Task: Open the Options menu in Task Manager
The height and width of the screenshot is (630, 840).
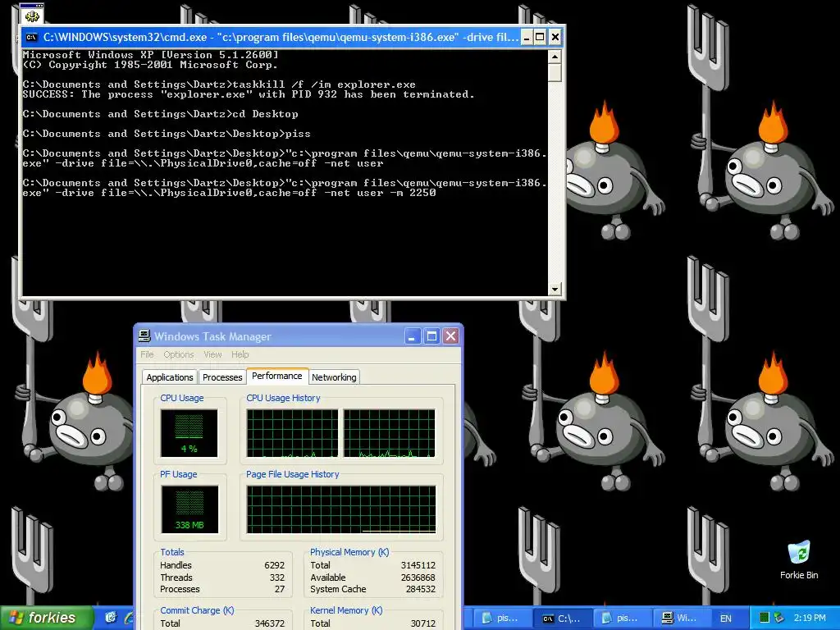Action: [178, 354]
